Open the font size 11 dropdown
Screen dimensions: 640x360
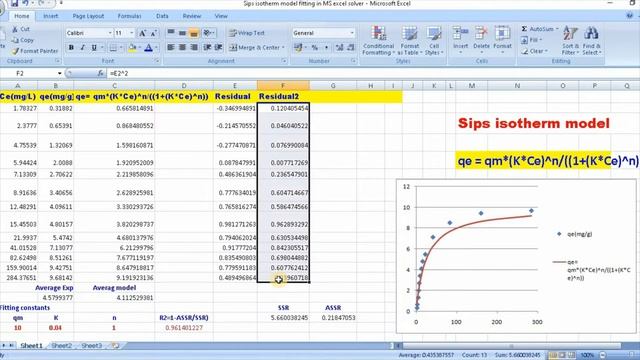131,33
